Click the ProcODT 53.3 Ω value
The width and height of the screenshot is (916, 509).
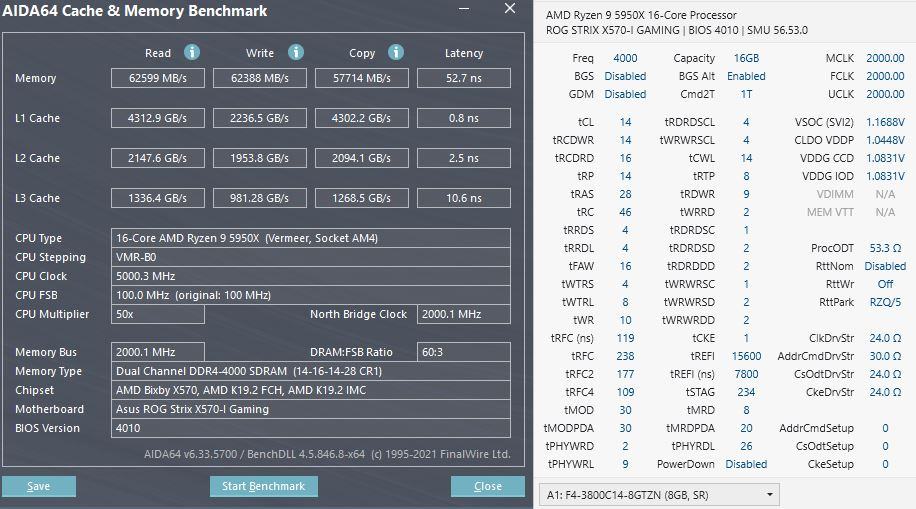(885, 248)
